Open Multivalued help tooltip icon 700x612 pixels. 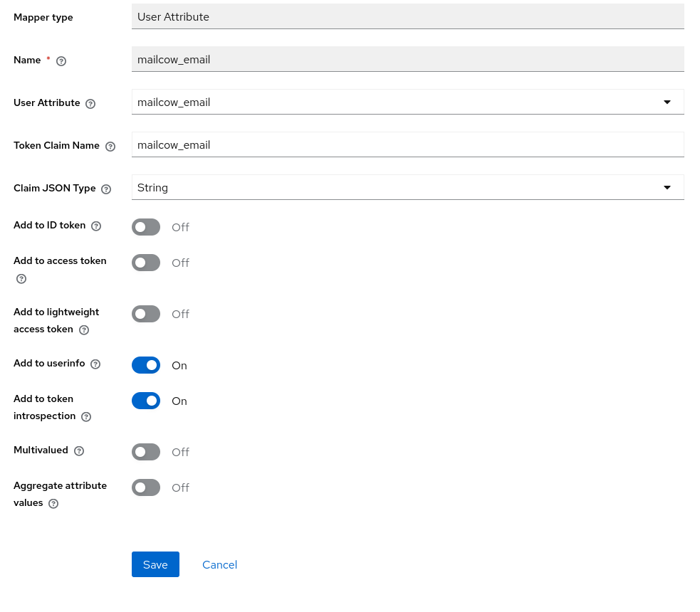tap(79, 451)
